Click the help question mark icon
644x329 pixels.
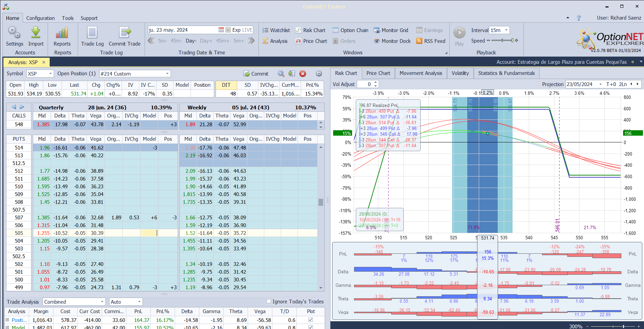pyautogui.click(x=579, y=18)
